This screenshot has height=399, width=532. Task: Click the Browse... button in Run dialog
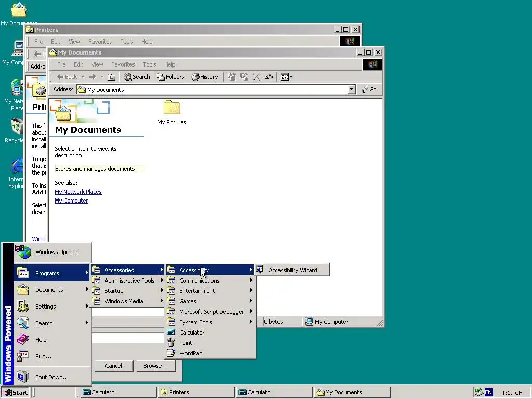(x=155, y=366)
